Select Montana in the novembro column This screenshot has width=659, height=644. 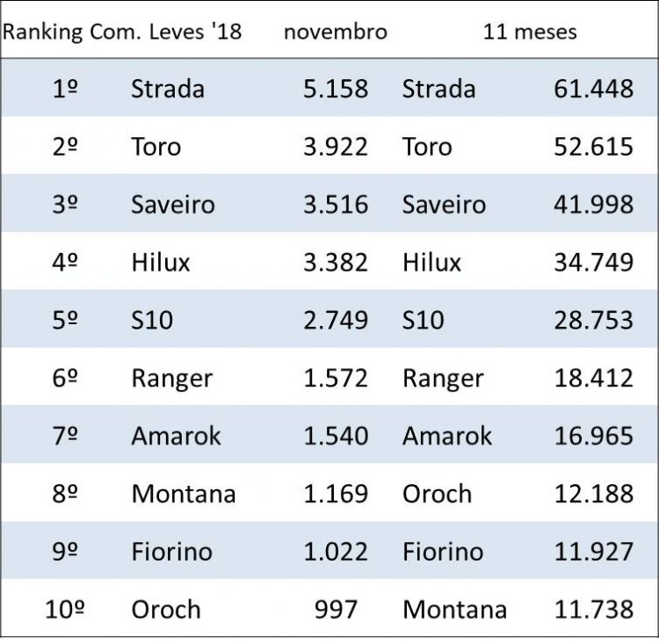(184, 494)
